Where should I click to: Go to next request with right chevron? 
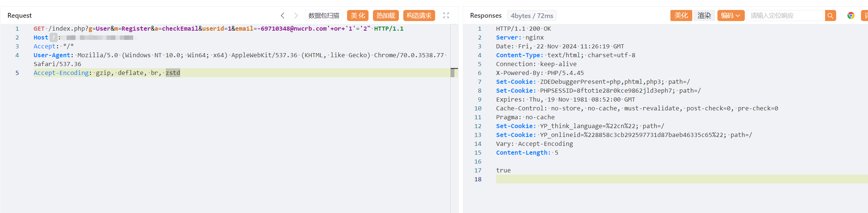click(296, 16)
